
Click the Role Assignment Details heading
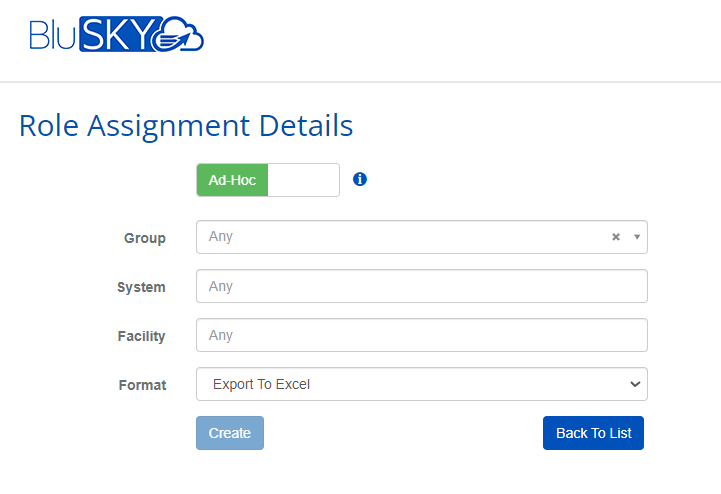coord(186,126)
